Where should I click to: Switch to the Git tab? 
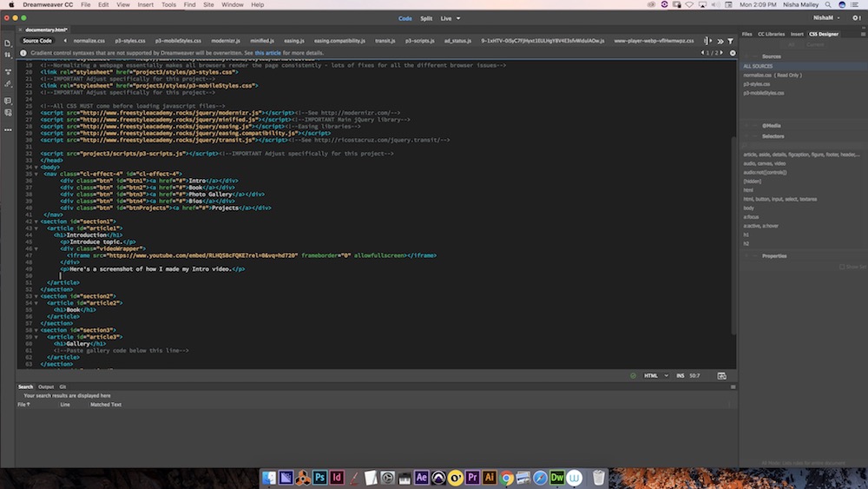tap(62, 387)
